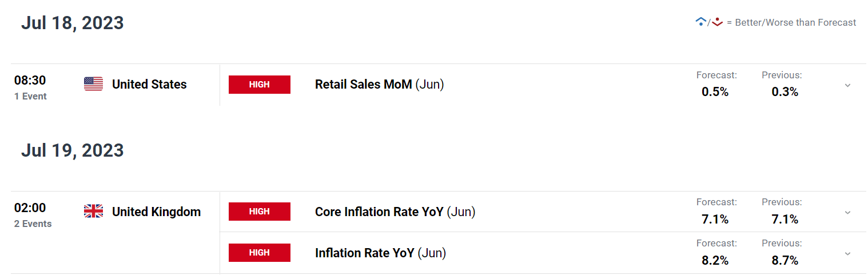Select the United Kingdom country label
The image size is (868, 275).
click(x=156, y=212)
